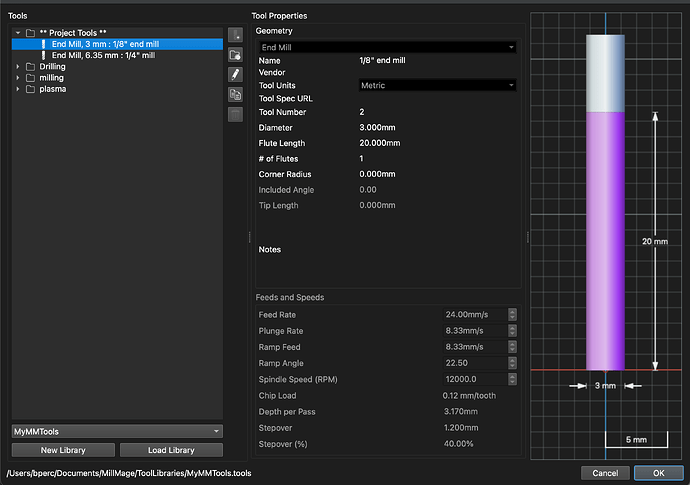Click the Ramp Feed 8.33mm/s field
690x485 pixels.
(x=475, y=347)
